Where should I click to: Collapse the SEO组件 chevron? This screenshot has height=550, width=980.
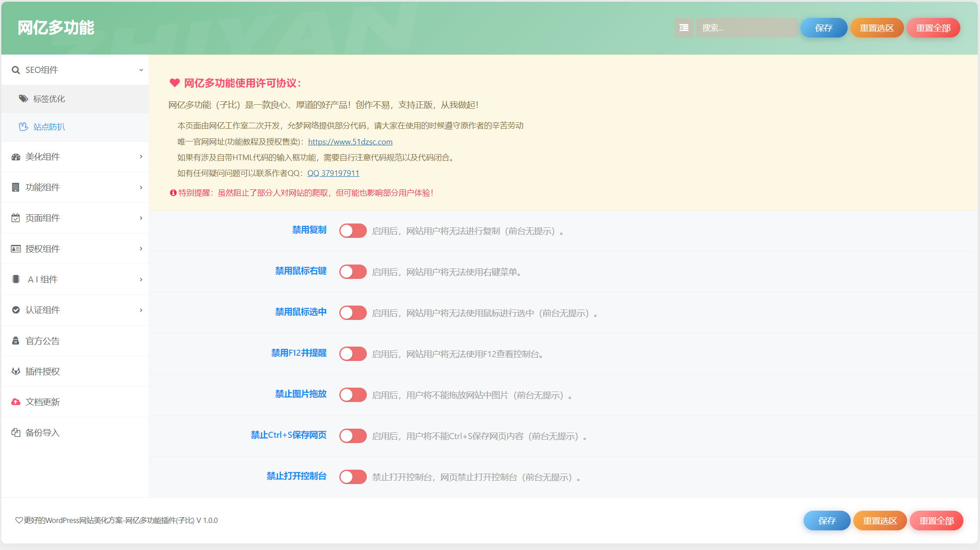(x=141, y=70)
